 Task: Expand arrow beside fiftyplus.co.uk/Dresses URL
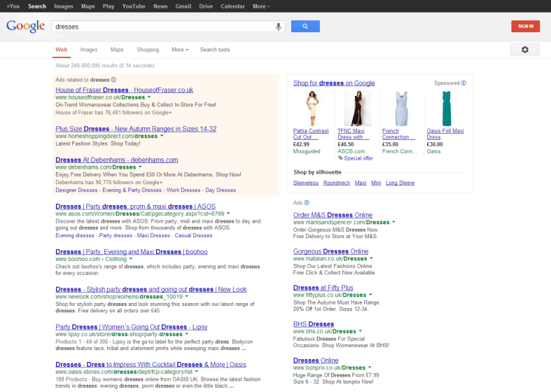[x=370, y=295]
